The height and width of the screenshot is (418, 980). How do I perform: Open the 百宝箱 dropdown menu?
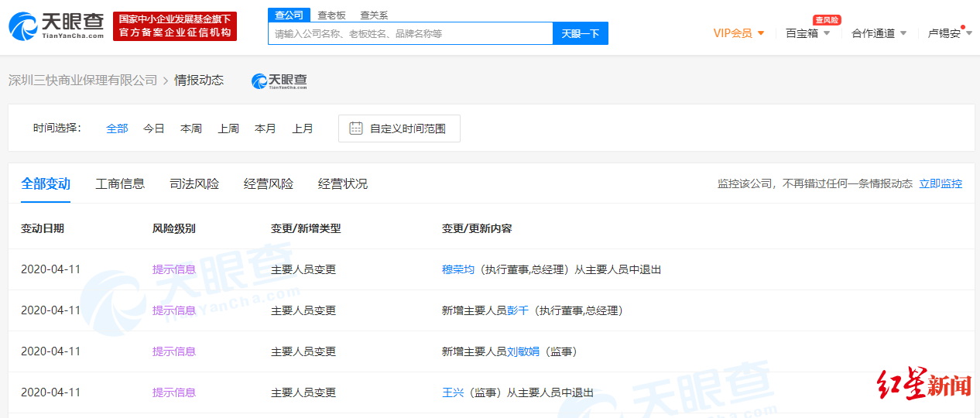tap(807, 33)
